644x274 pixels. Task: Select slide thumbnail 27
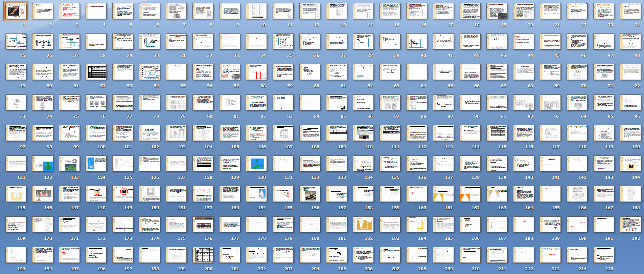pos(69,42)
